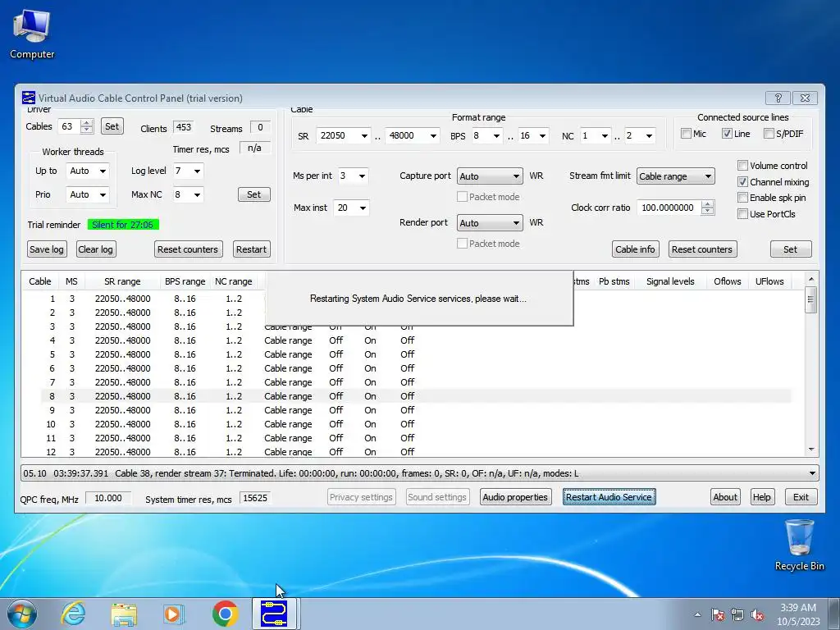Image resolution: width=840 pixels, height=630 pixels.
Task: Open the network tray icon
Action: coord(737,614)
